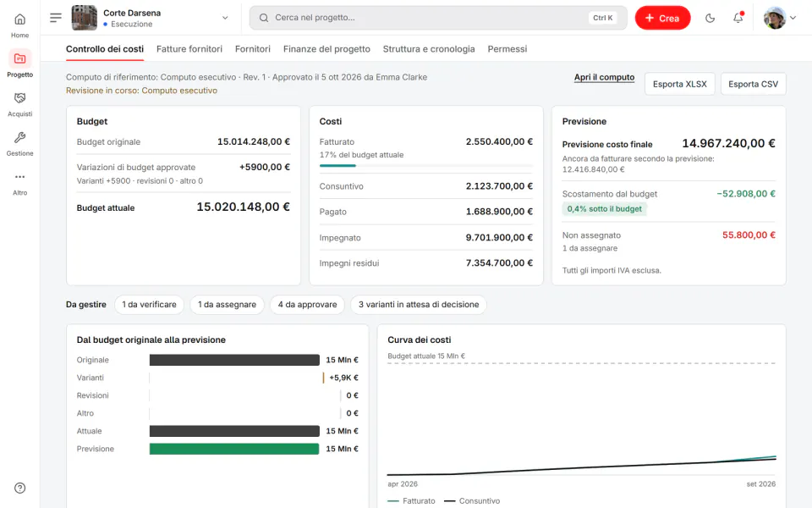Click Budget attuale value 15.020.148,00 €

point(243,207)
